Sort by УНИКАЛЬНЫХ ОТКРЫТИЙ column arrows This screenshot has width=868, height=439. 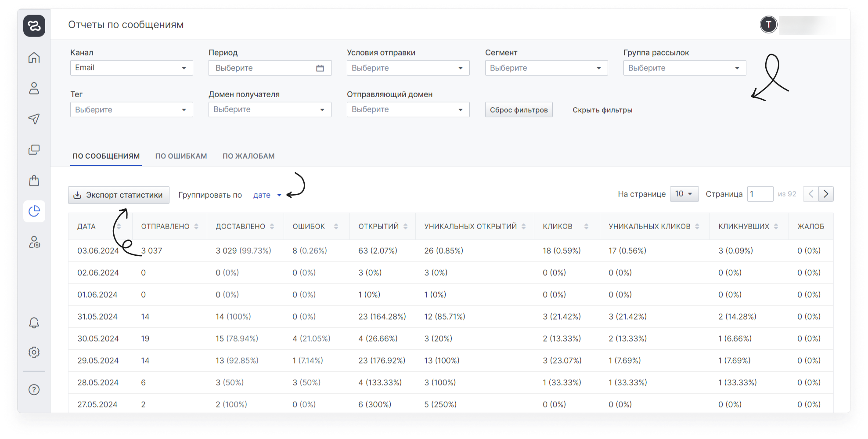tap(524, 226)
